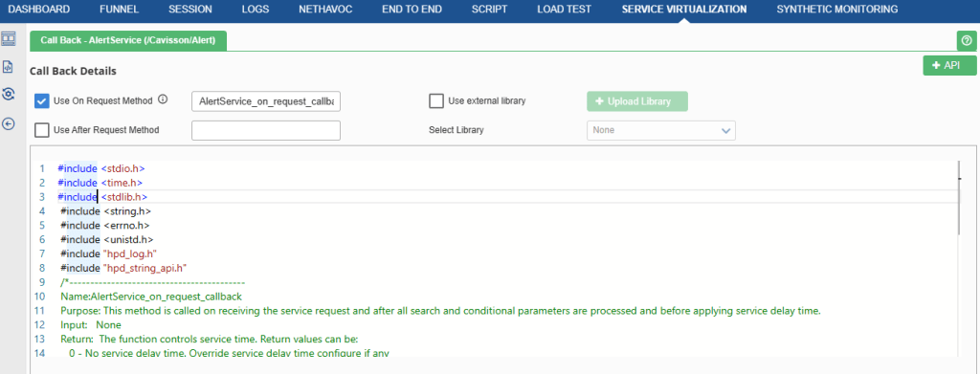Click the Select Library label
Image resolution: width=980 pixels, height=374 pixels.
(457, 130)
